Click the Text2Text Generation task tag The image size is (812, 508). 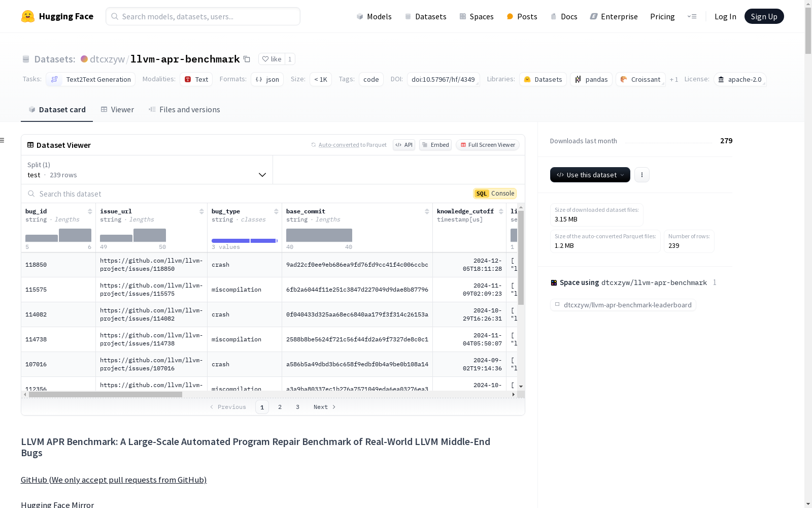pos(91,79)
